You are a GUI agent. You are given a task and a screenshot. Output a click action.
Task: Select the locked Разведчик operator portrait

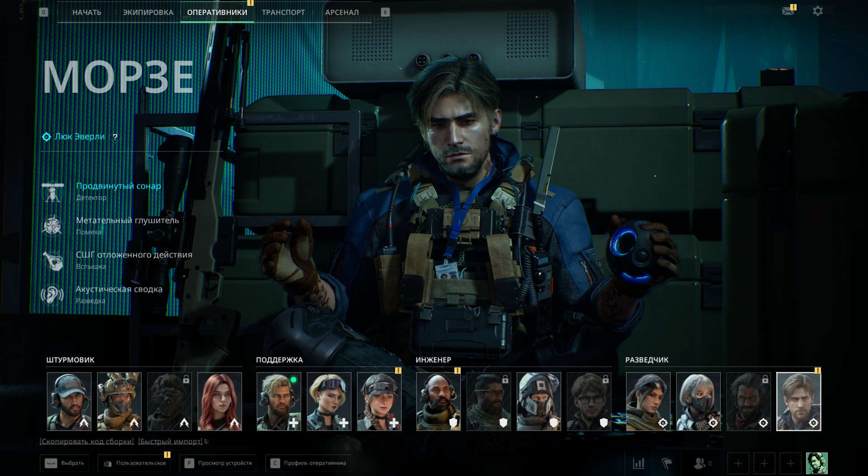(749, 401)
